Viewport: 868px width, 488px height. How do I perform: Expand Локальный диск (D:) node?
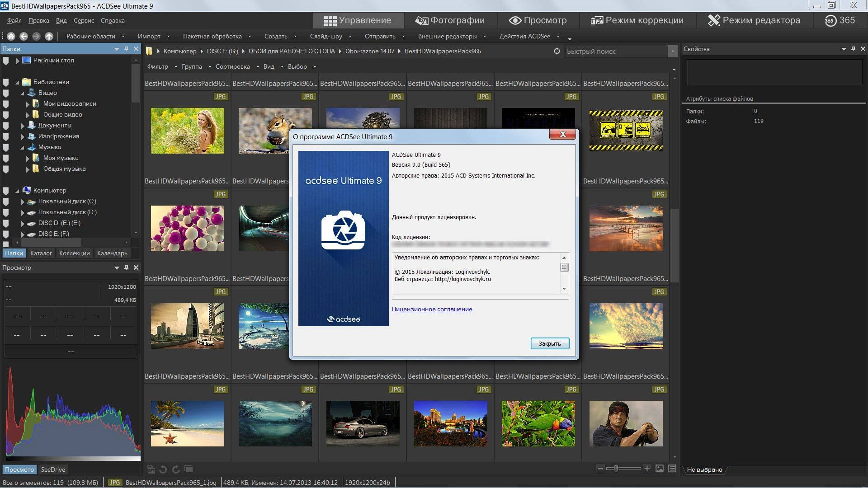tap(23, 212)
